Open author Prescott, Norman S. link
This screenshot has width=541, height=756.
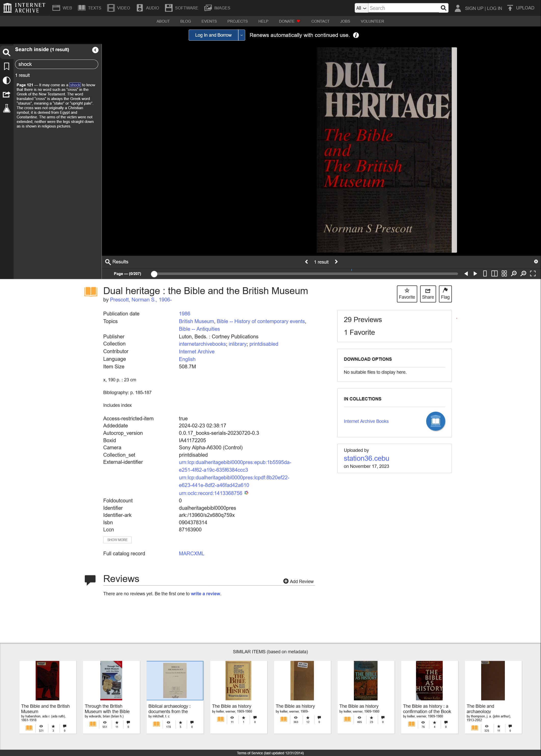141,299
